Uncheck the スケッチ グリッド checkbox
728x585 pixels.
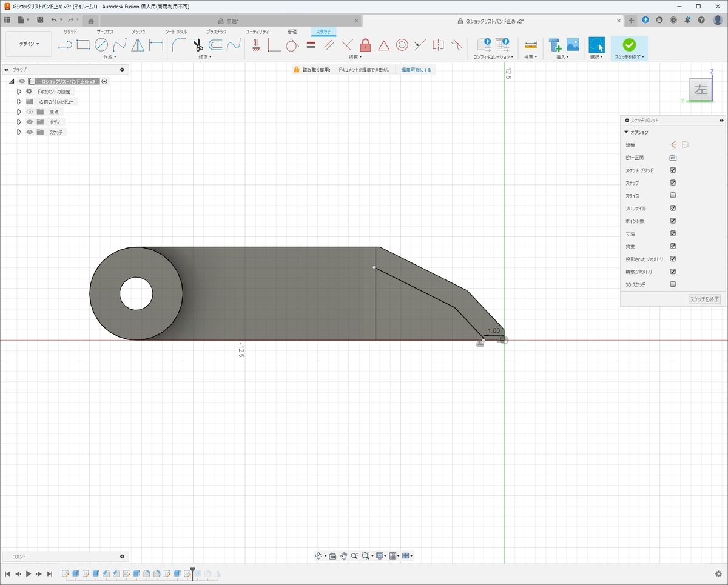(x=673, y=170)
